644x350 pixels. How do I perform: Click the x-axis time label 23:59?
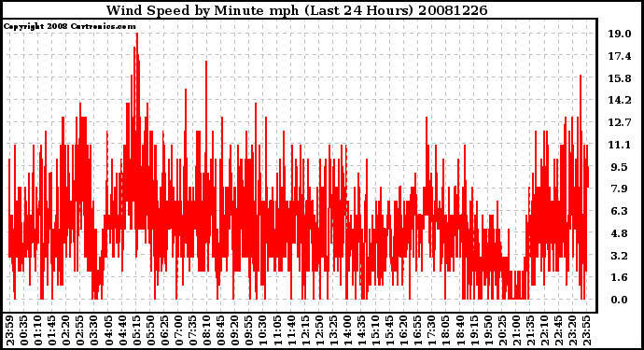(x=10, y=331)
